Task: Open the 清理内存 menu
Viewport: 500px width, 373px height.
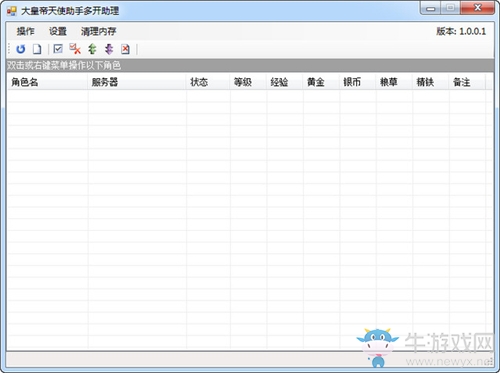Action: coord(99,31)
